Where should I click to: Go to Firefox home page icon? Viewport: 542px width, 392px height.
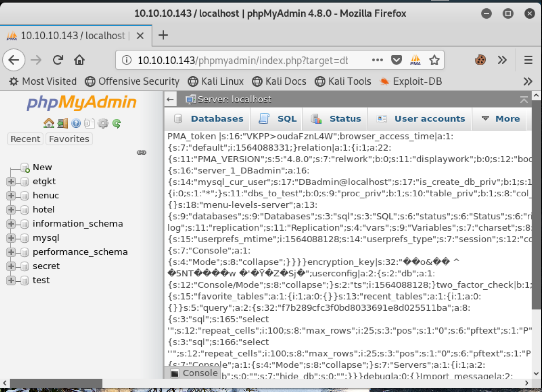[x=79, y=60]
